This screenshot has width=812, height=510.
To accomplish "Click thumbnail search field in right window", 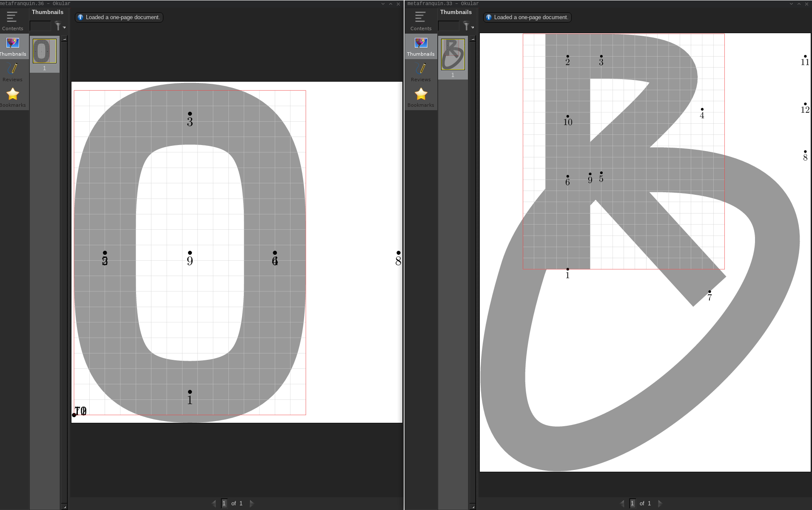I will point(448,26).
